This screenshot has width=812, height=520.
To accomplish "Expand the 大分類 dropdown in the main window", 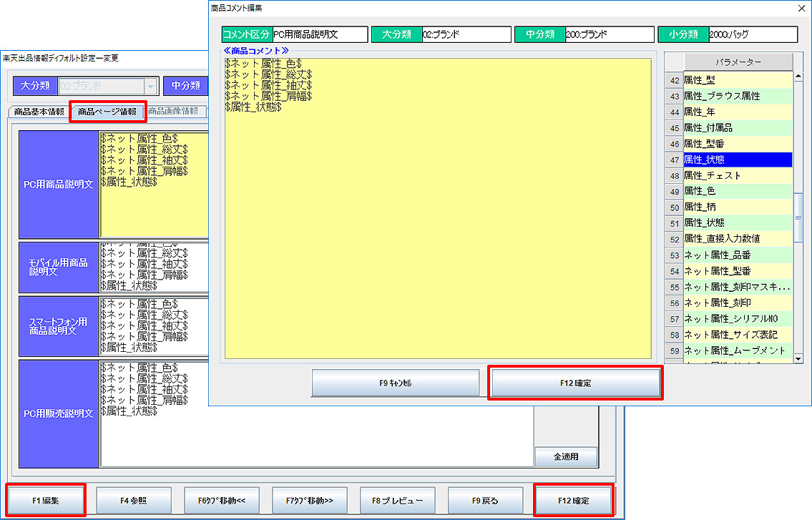I will 150,86.
